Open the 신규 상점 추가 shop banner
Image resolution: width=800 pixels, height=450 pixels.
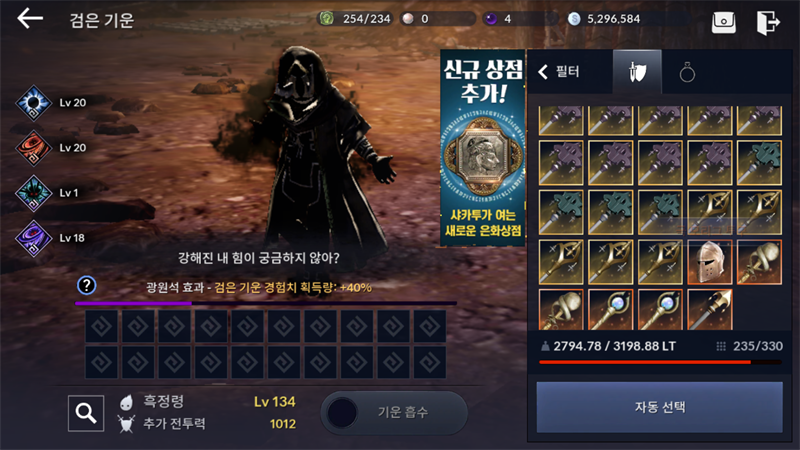click(483, 148)
